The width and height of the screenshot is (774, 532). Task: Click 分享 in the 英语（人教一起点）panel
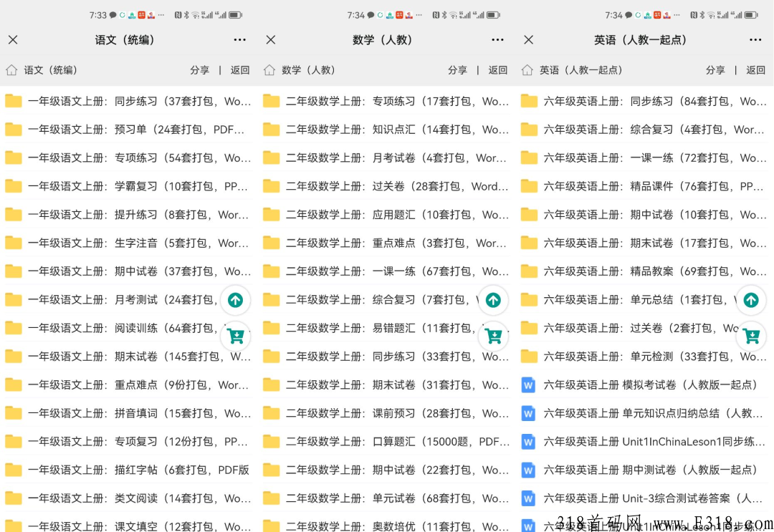coord(715,70)
